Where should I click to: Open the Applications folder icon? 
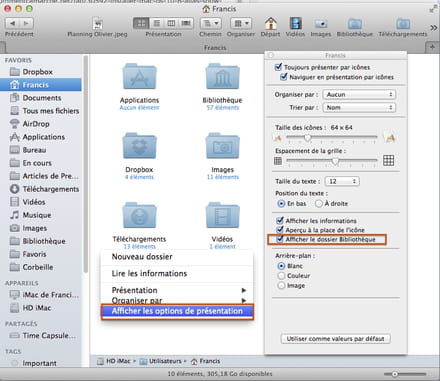pos(139,76)
